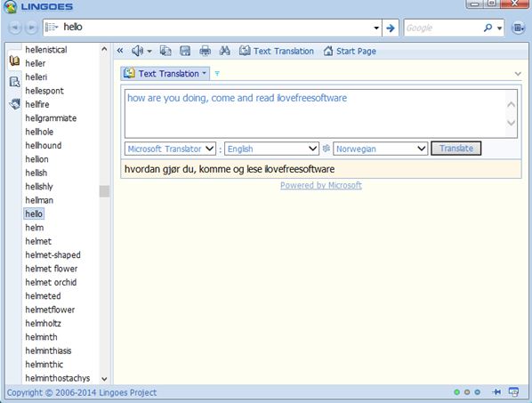Click the green status dot icon
This screenshot has width=532, height=403.
(456, 392)
